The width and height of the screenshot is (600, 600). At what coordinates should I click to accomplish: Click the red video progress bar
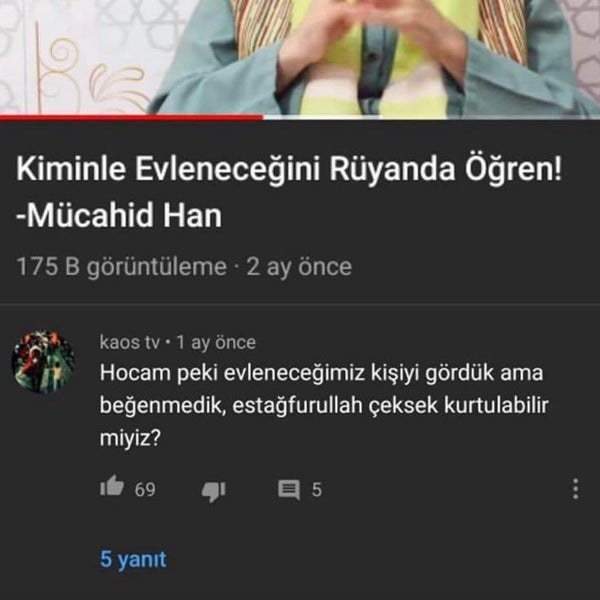tap(131, 117)
